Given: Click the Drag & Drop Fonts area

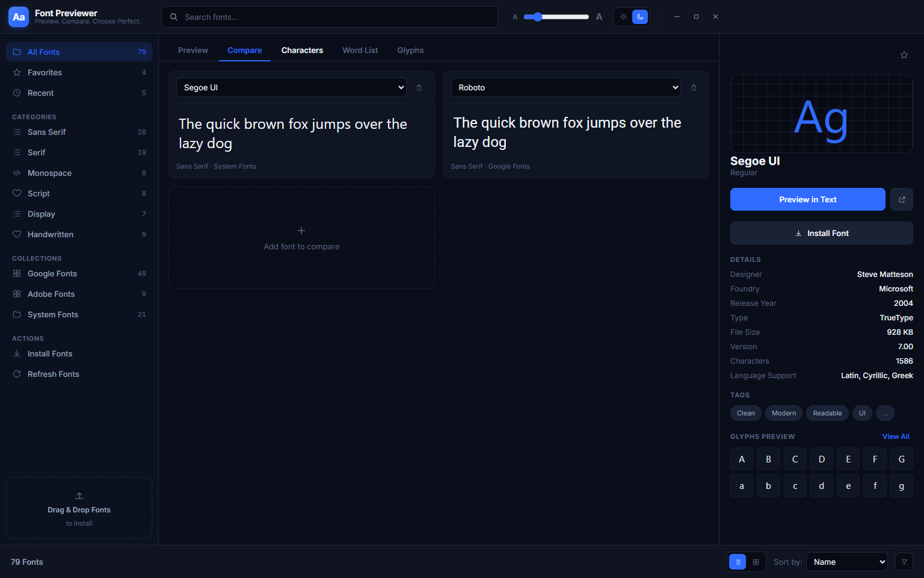Looking at the screenshot, I should point(79,508).
